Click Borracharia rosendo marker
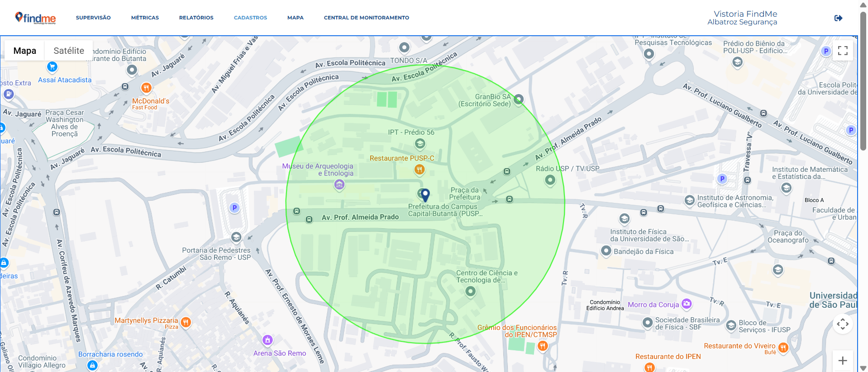This screenshot has width=868, height=372. pos(92,365)
